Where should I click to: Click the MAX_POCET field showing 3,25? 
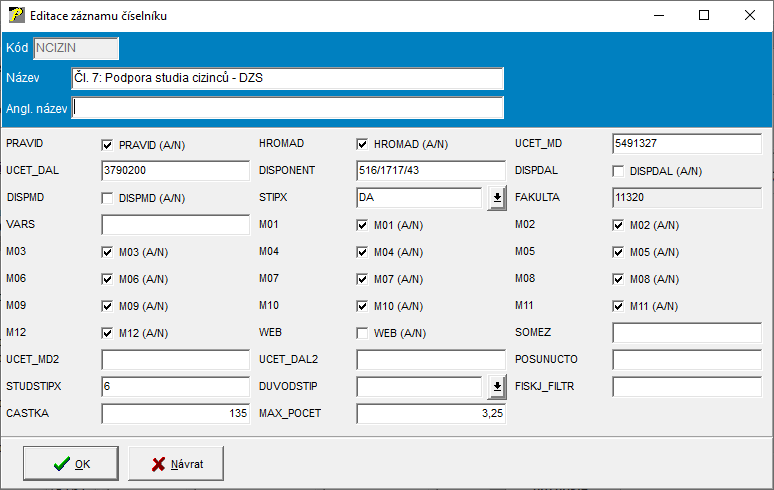[432, 414]
